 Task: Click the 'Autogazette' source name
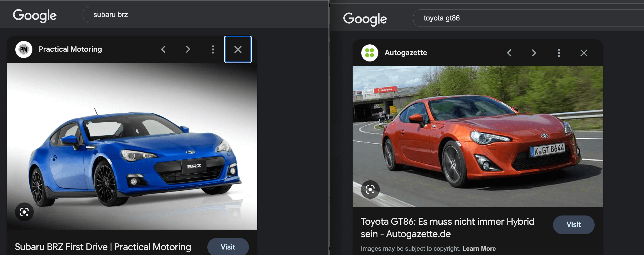(x=406, y=53)
